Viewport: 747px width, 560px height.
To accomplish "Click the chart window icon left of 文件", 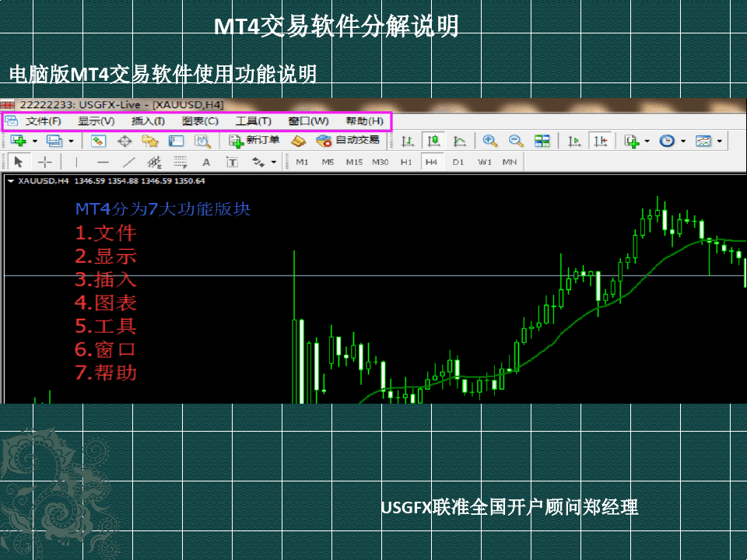I will [x=12, y=121].
